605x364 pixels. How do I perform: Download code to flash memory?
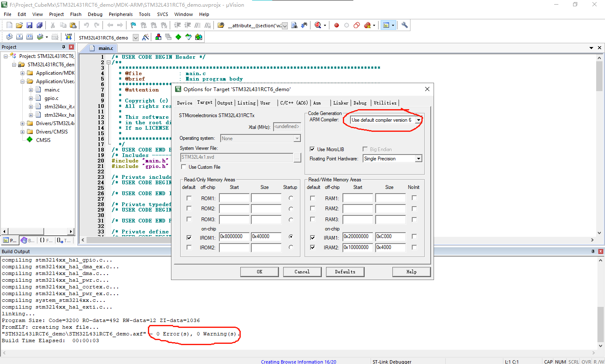point(68,37)
